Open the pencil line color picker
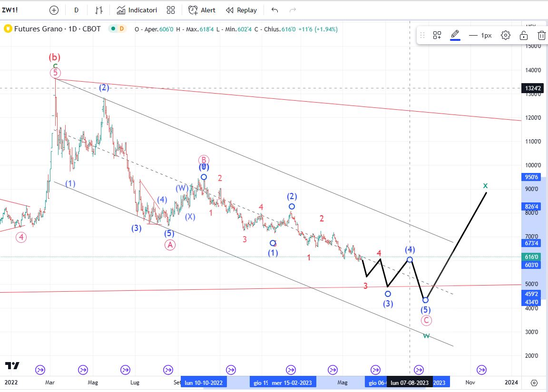The image size is (548, 392). click(455, 35)
